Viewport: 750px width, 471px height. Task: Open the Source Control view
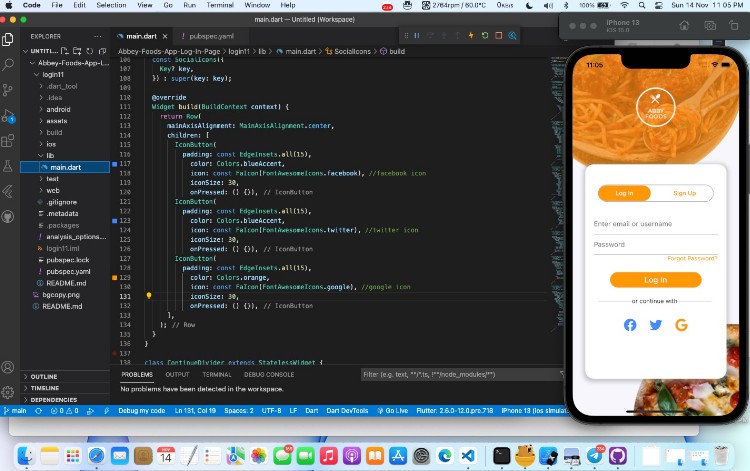tap(8, 90)
